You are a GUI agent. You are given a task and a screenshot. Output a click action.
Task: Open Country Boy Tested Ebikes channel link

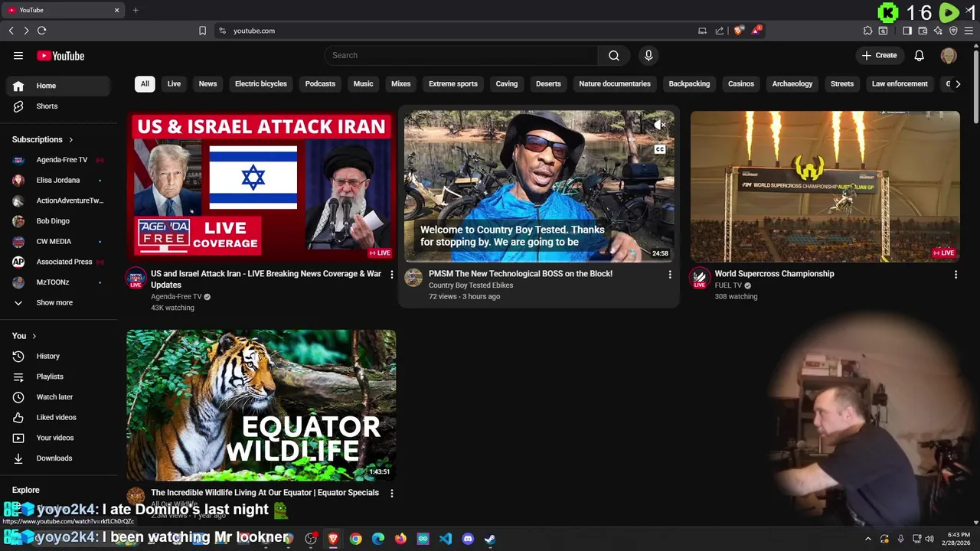pyautogui.click(x=471, y=285)
